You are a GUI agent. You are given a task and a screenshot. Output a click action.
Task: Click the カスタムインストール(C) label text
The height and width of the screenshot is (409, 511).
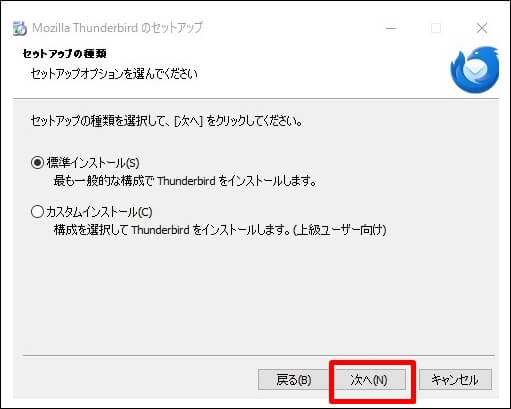99,212
